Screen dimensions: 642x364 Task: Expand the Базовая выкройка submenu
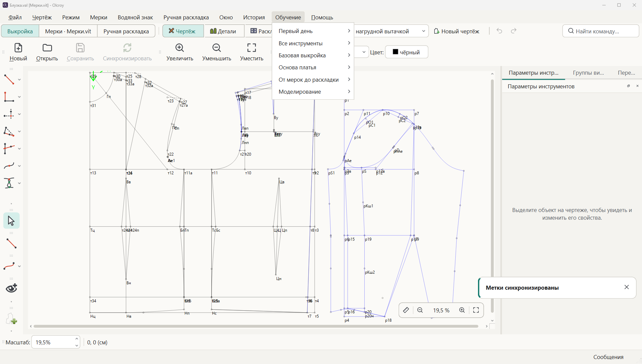(313, 55)
